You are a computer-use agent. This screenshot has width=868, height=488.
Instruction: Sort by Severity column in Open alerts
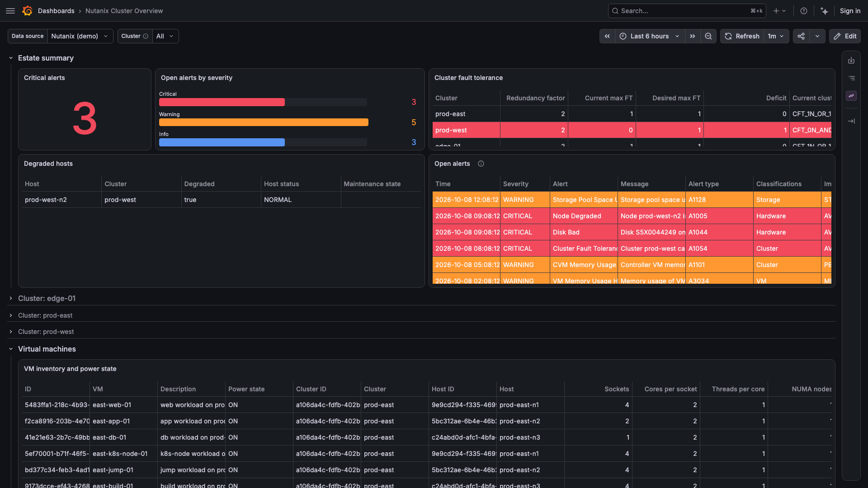click(x=515, y=184)
